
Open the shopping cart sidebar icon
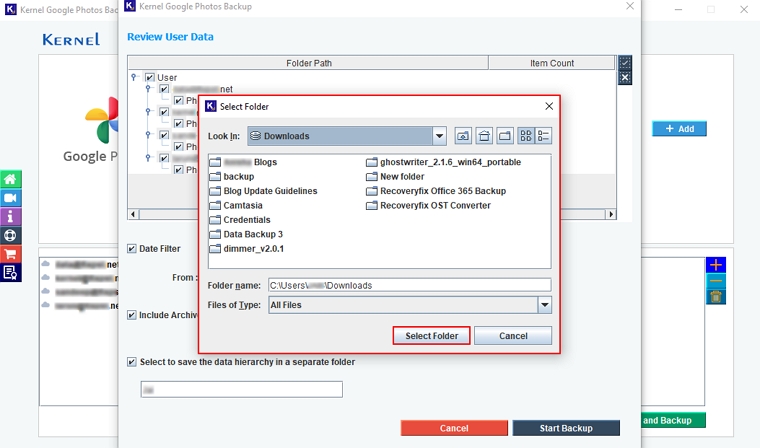(x=10, y=254)
